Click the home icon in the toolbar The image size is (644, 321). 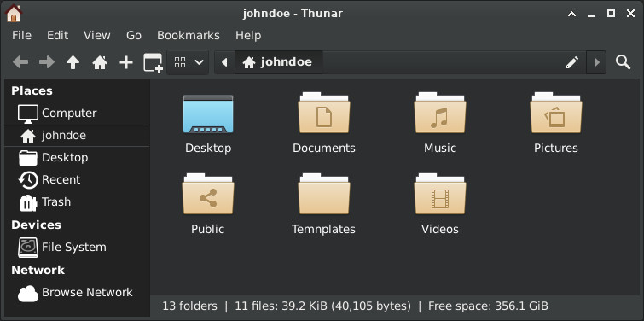tap(100, 62)
